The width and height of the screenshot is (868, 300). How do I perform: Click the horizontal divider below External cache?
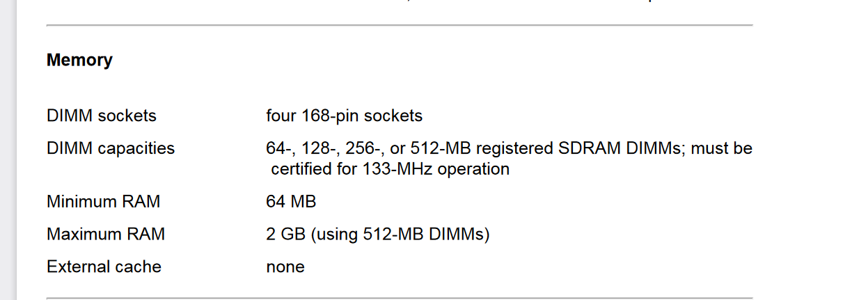[x=400, y=298]
